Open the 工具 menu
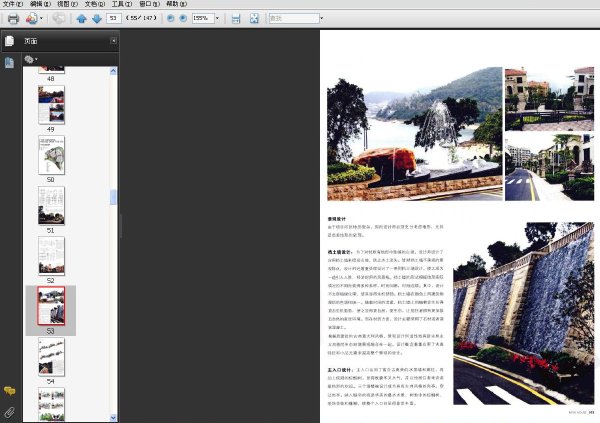The height and width of the screenshot is (423, 600). point(122,4)
